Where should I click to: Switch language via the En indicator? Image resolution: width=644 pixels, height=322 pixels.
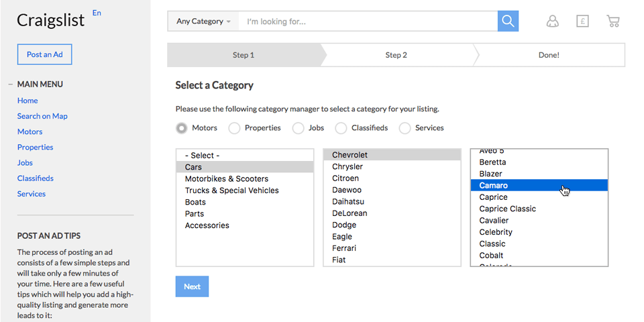pyautogui.click(x=97, y=13)
